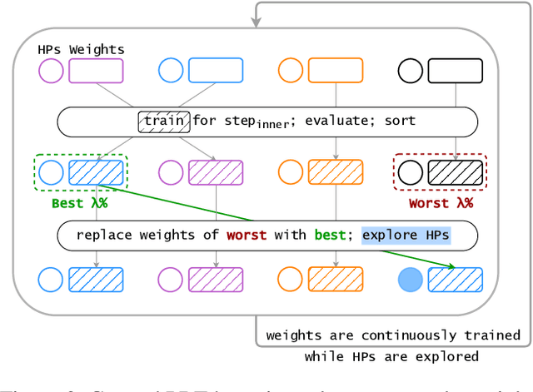This screenshot has height=392, width=533.
Task: Click the black circle inside red dashed box
Action: pos(411,172)
